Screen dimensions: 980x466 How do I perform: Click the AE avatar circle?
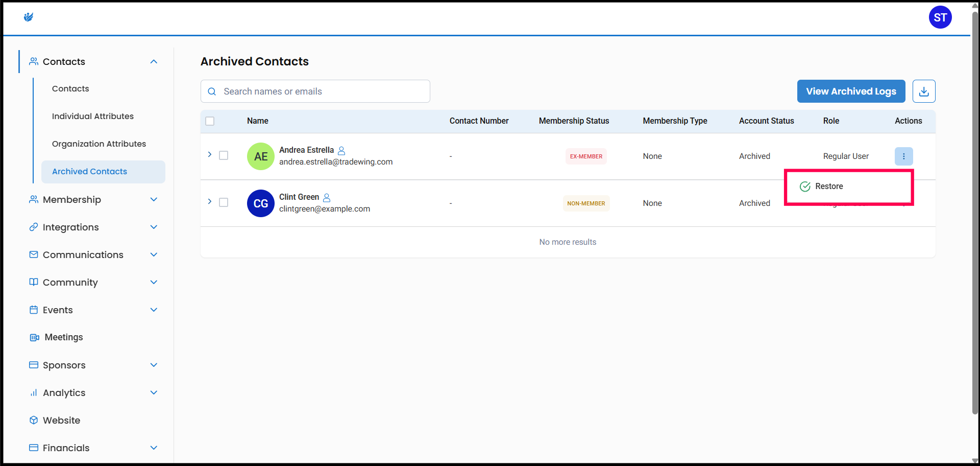[261, 156]
